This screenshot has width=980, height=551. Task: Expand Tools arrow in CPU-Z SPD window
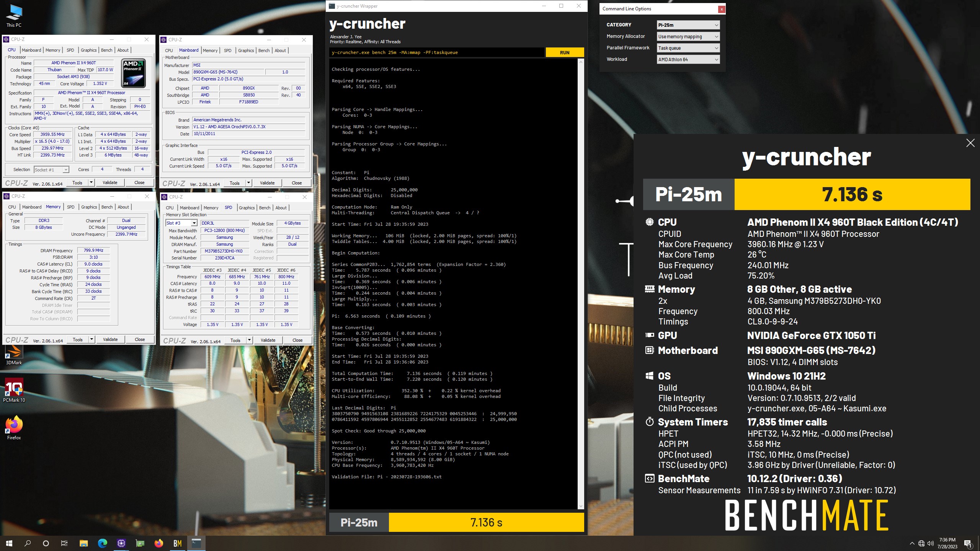pyautogui.click(x=249, y=340)
